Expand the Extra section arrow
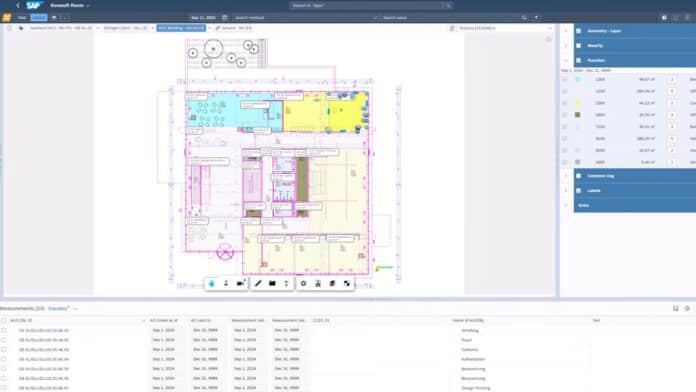696x392 pixels. click(x=566, y=205)
